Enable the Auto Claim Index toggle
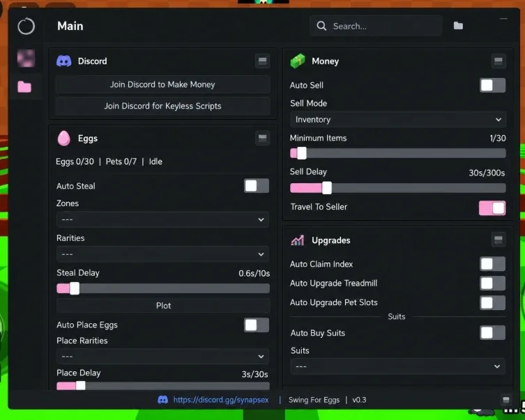The width and height of the screenshot is (525, 420). pos(492,264)
